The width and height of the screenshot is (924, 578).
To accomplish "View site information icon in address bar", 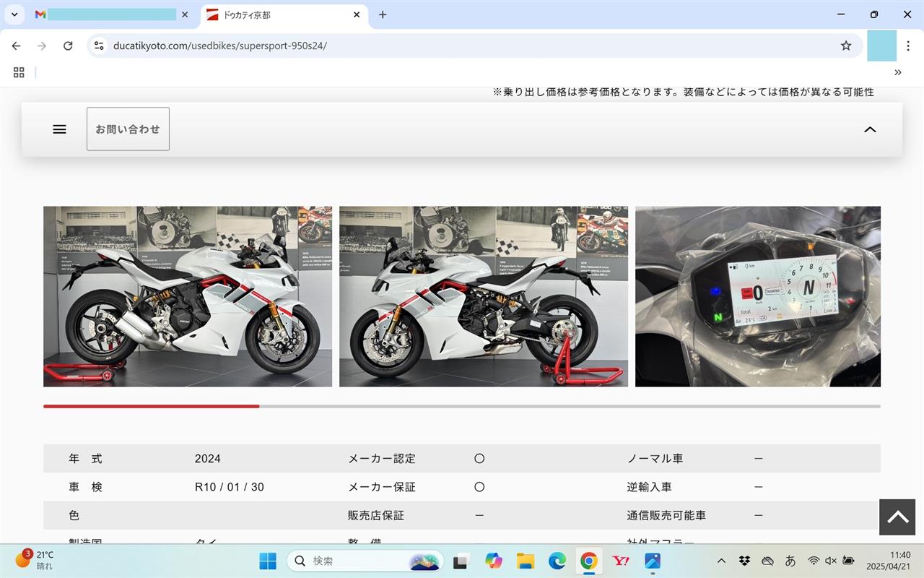I will click(99, 46).
